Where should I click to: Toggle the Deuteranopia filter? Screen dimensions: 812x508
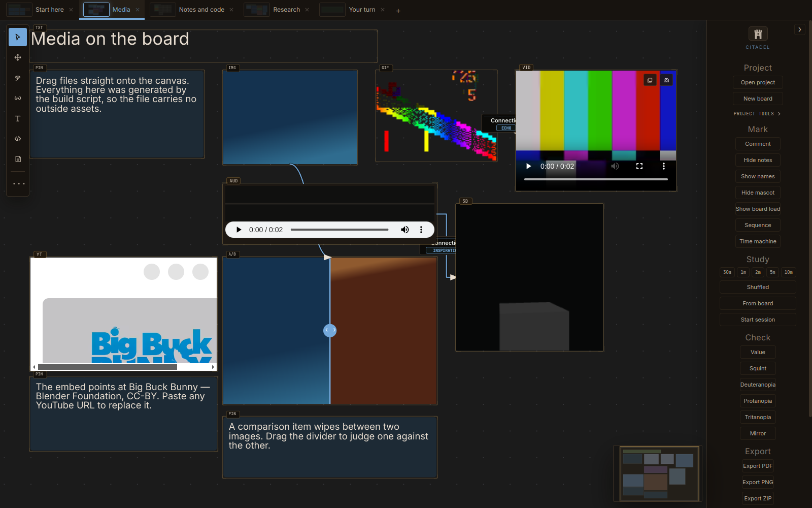tap(758, 385)
